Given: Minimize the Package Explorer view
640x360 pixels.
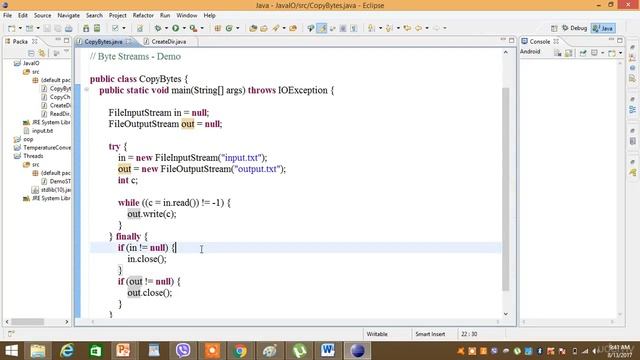Looking at the screenshot, I should [x=58, y=40].
